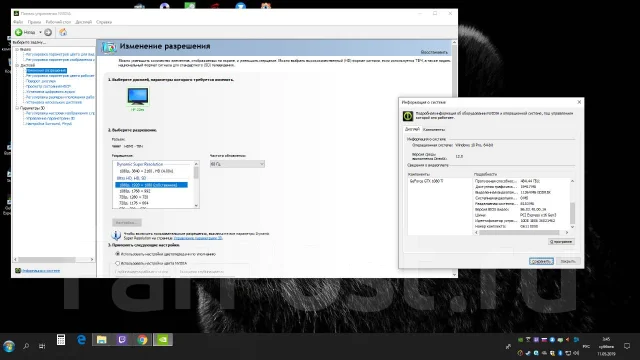The image size is (640, 360).
Task: Click the taskbar clock and date
Action: click(607, 346)
